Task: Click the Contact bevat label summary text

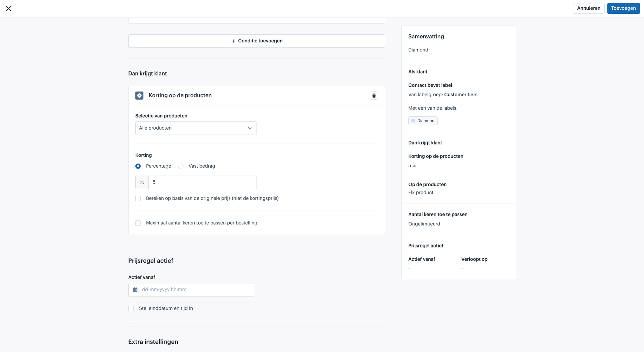Action: 430,85
